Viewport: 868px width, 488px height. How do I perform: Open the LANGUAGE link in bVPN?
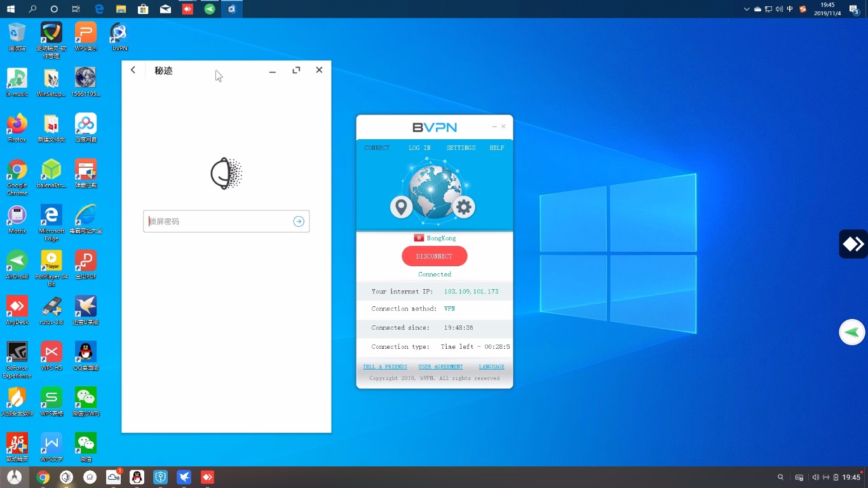[491, 367]
